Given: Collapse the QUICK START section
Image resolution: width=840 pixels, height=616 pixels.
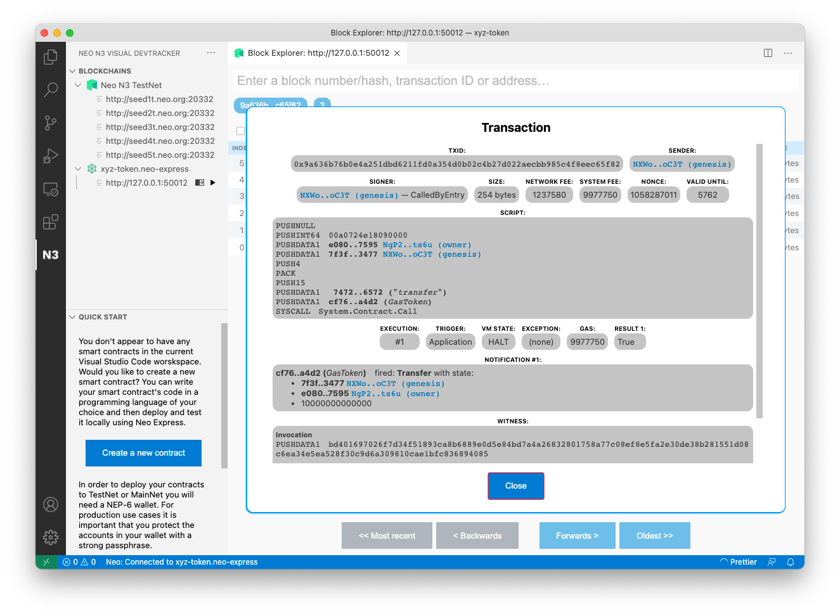Looking at the screenshot, I should coord(72,317).
